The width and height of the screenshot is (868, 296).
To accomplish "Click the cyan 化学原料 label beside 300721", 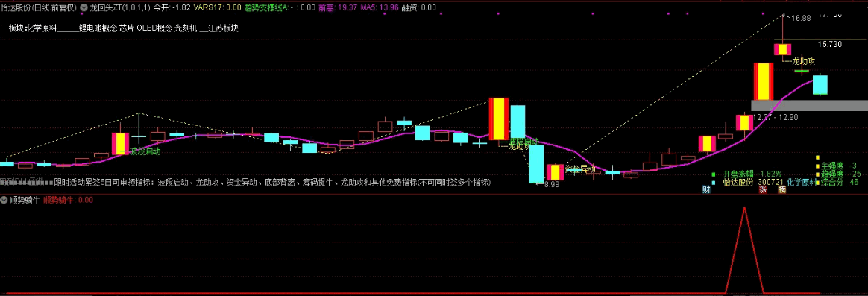I will [x=802, y=182].
